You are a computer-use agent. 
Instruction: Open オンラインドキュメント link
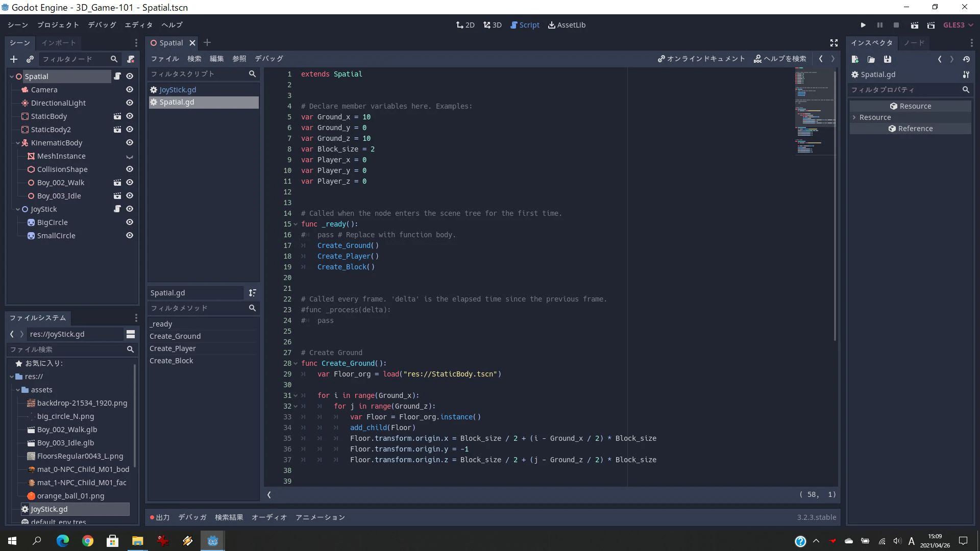701,59
